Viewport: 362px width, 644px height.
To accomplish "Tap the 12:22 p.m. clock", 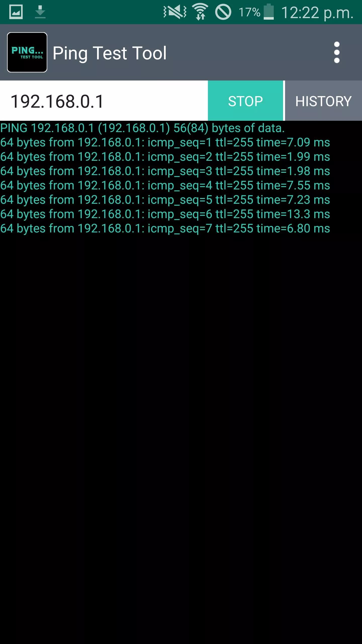I will (x=317, y=13).
